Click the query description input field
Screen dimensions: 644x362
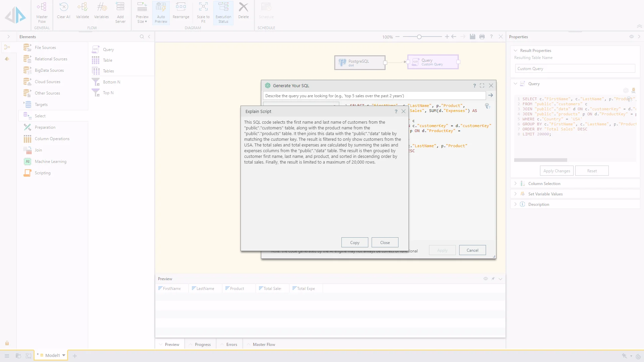pyautogui.click(x=374, y=96)
